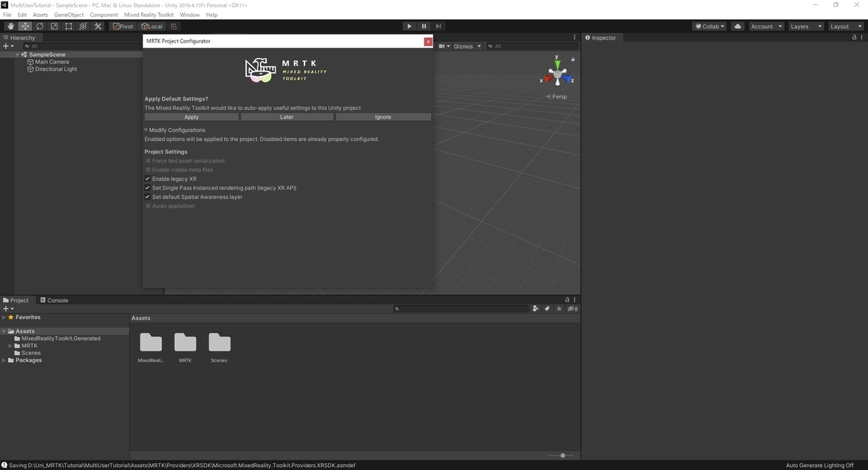Collapse Modify Configurations foldout
This screenshot has height=470, width=868.
click(x=146, y=130)
